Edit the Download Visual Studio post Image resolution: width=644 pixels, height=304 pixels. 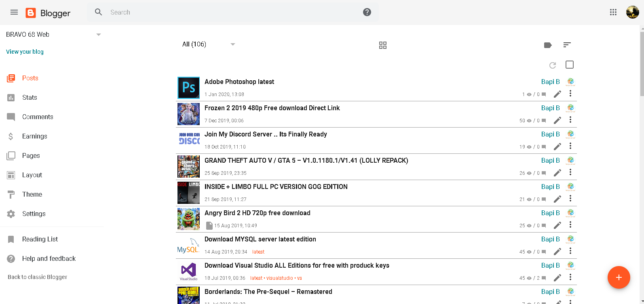click(557, 278)
